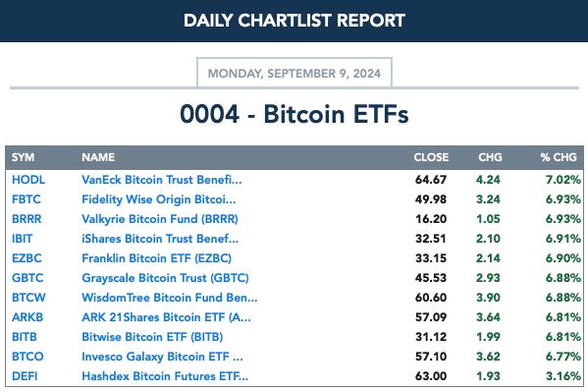
Task: Click the GBTC ticker symbol
Action: [27, 278]
